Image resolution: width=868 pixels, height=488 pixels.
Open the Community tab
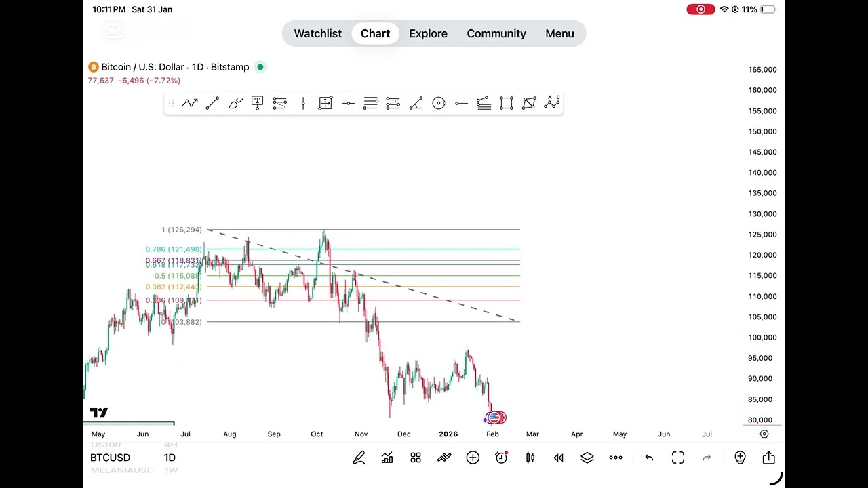click(496, 33)
